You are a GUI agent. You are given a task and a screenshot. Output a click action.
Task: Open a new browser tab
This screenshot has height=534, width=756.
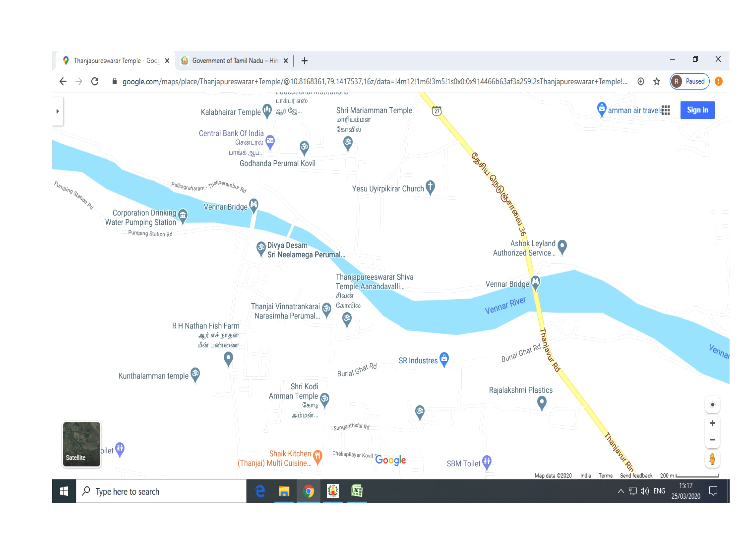tap(305, 61)
